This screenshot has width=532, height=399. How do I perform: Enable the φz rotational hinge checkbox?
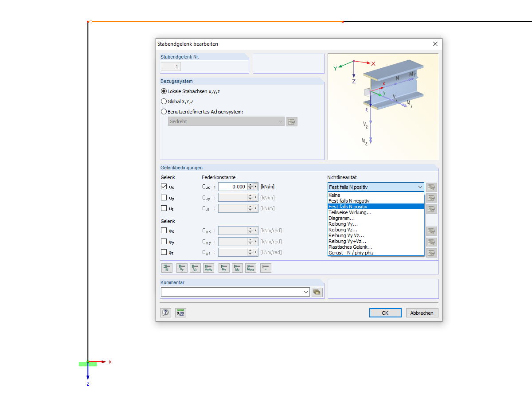(164, 252)
